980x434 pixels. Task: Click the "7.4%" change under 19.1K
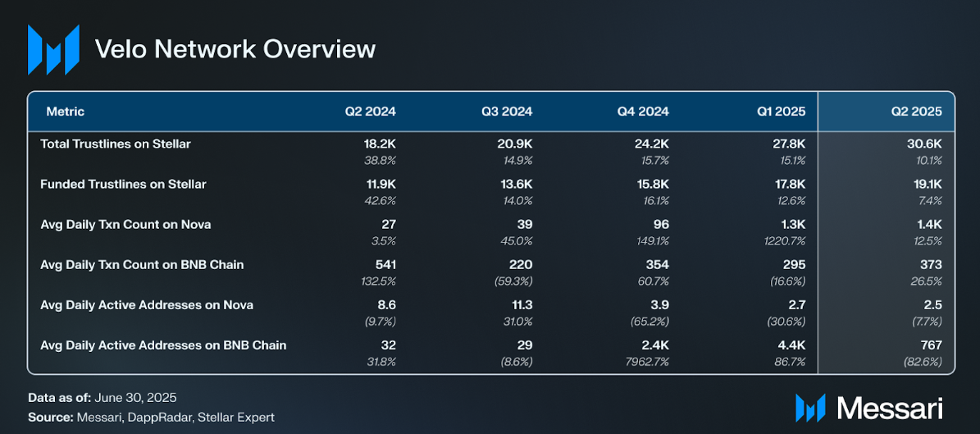(x=930, y=201)
